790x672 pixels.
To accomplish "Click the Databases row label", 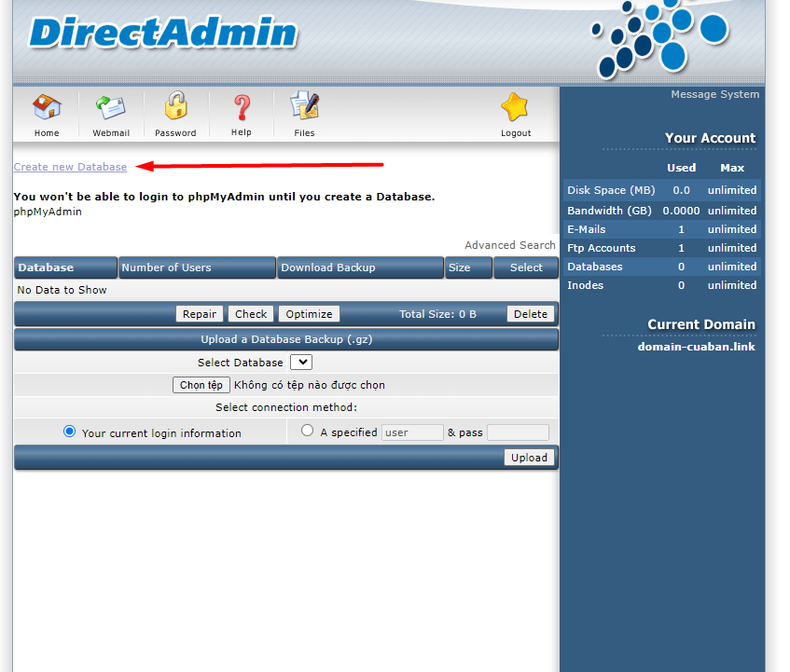I will point(595,267).
